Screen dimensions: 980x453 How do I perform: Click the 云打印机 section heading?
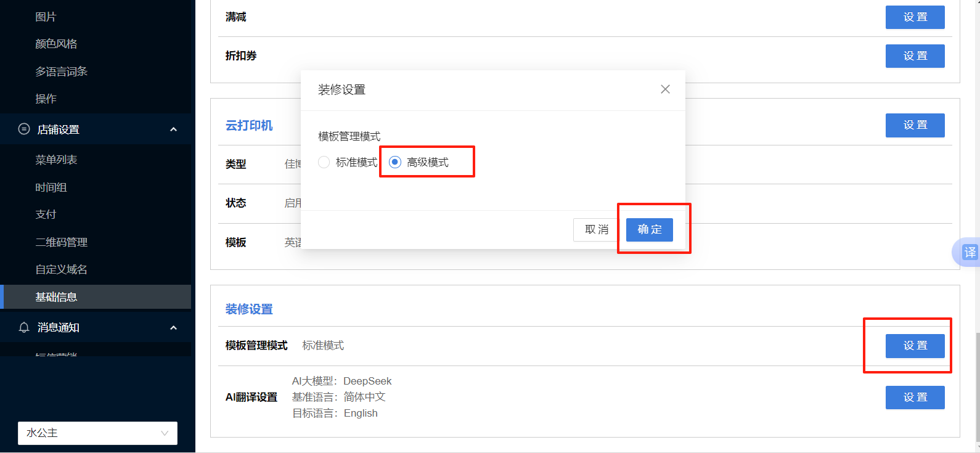tap(249, 125)
